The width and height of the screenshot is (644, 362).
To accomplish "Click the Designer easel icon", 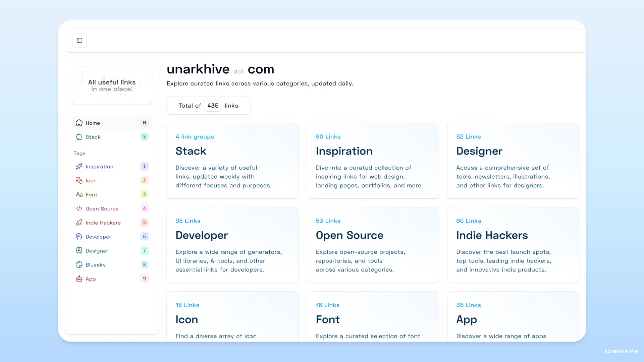I will 79,251.
